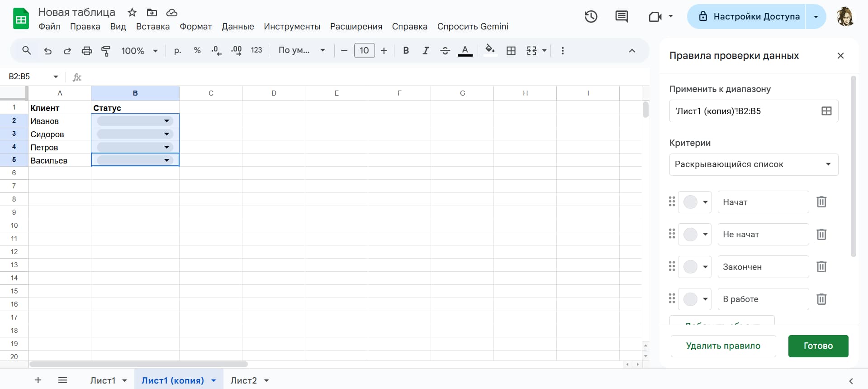Click the 'Не начат' item text field
The image size is (868, 389).
pos(763,235)
